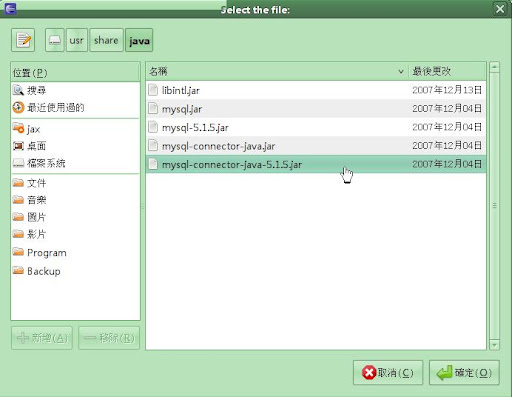Open the Program bookmark folder

coord(75,253)
